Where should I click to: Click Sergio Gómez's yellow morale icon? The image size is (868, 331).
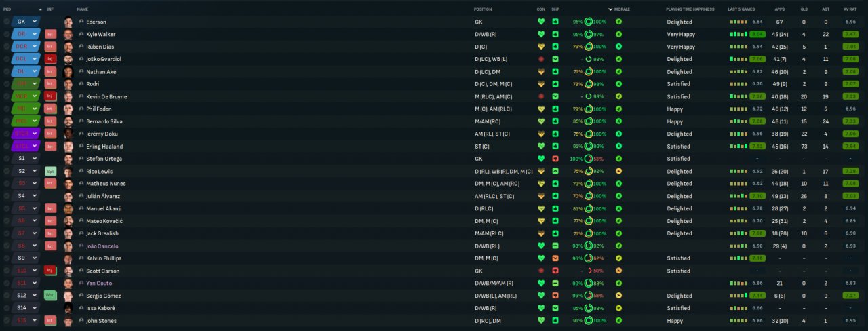pos(618,296)
